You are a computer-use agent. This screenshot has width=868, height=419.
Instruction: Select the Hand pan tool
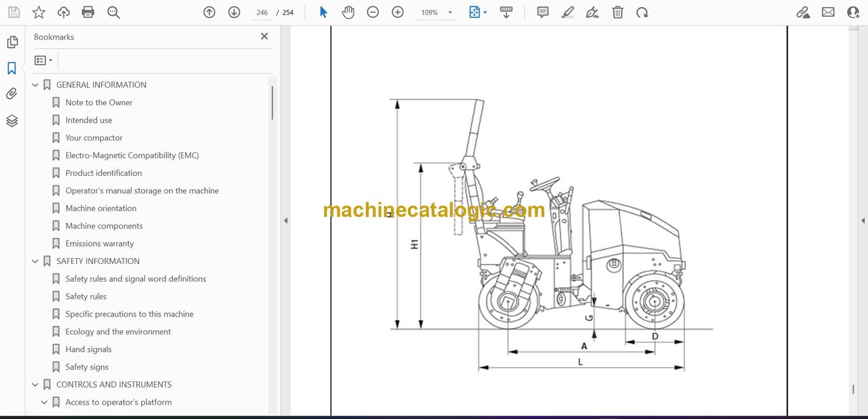[x=348, y=12]
